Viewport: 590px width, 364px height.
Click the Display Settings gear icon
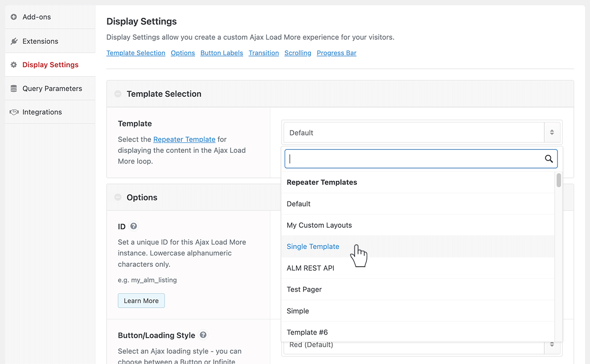(14, 65)
